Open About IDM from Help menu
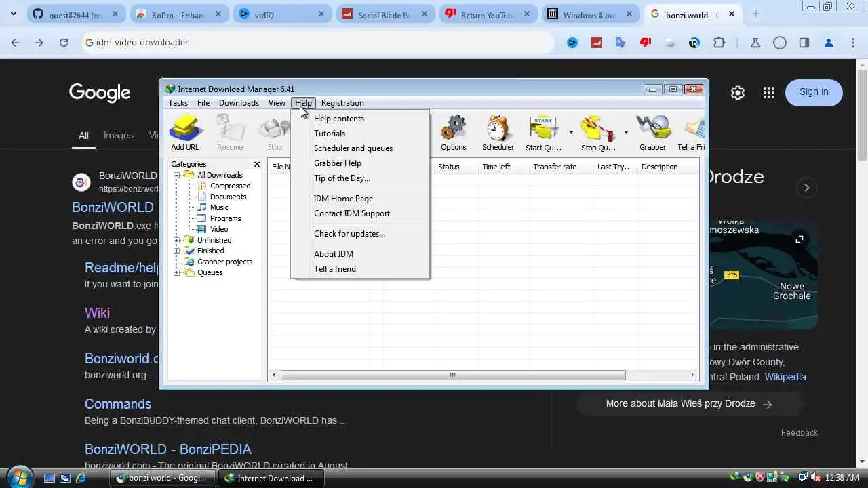Viewport: 868px width, 488px height. point(360,254)
